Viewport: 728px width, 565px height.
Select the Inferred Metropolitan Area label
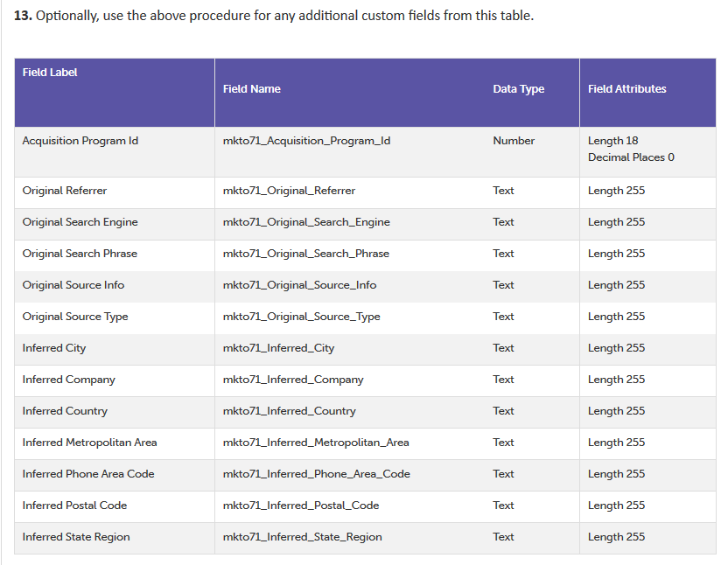point(89,443)
